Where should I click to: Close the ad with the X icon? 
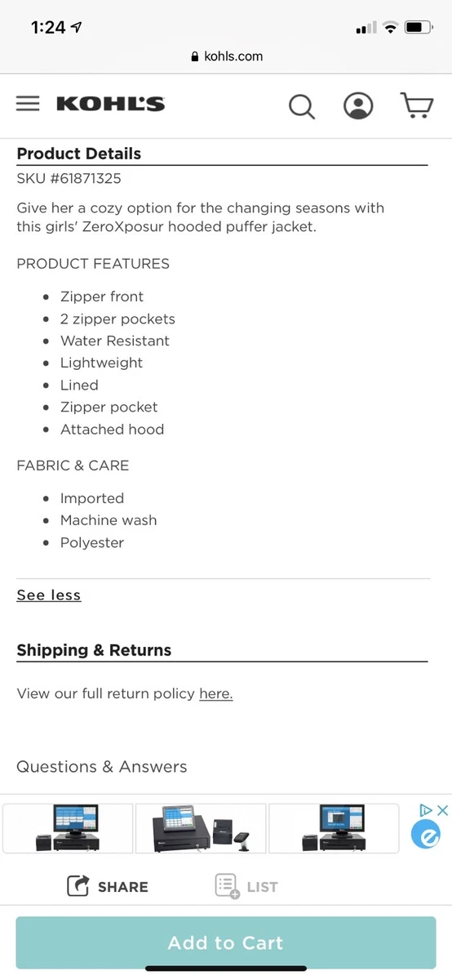[x=442, y=810]
